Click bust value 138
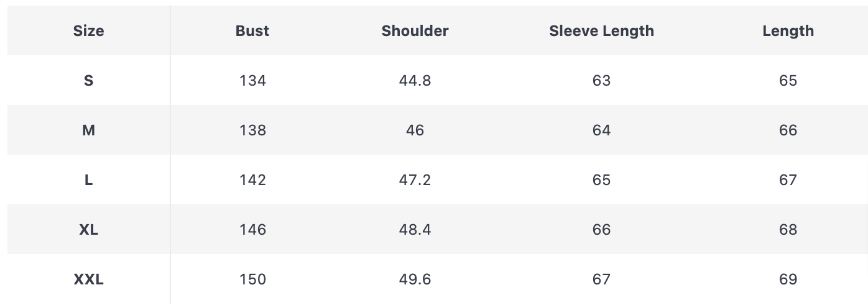The height and width of the screenshot is (308, 868). [x=252, y=130]
